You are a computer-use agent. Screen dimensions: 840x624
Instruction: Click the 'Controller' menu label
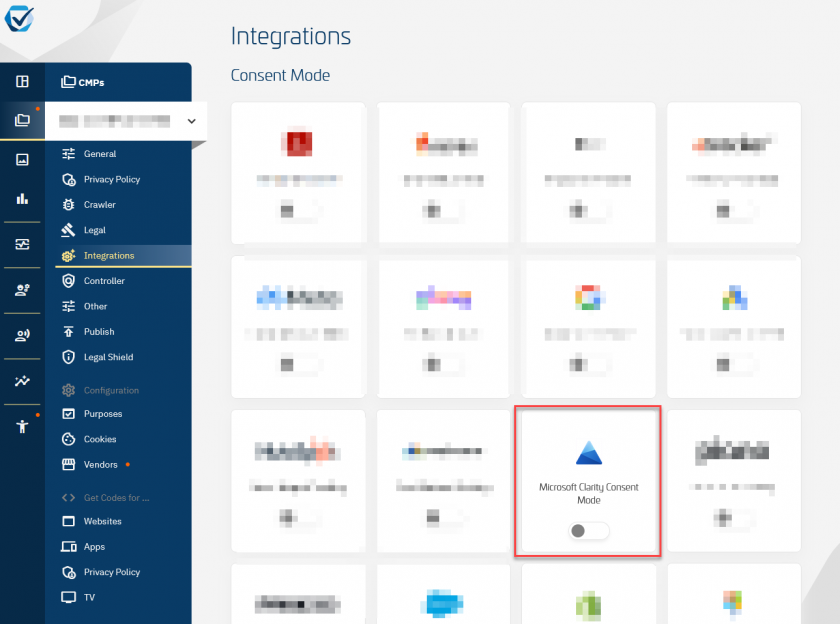(104, 281)
